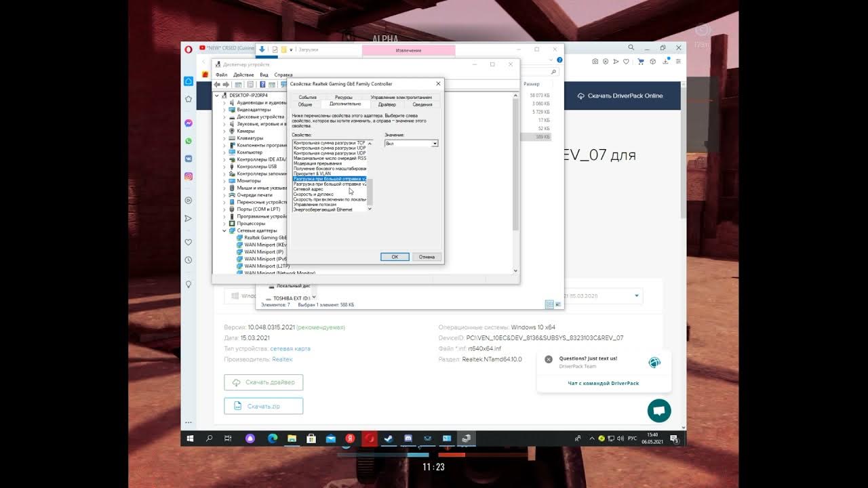Click help icon in Device Manager toolbar

pos(262,85)
